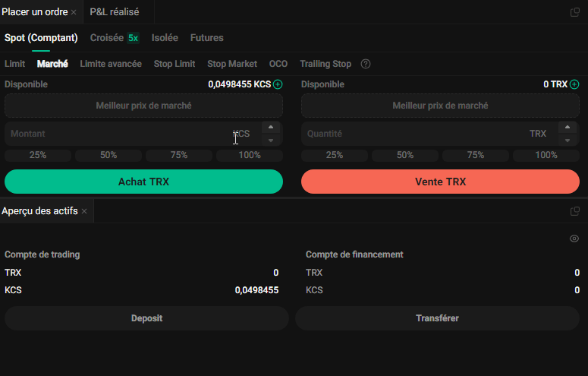Select the Stop Market order type
588x376 pixels.
click(x=232, y=64)
